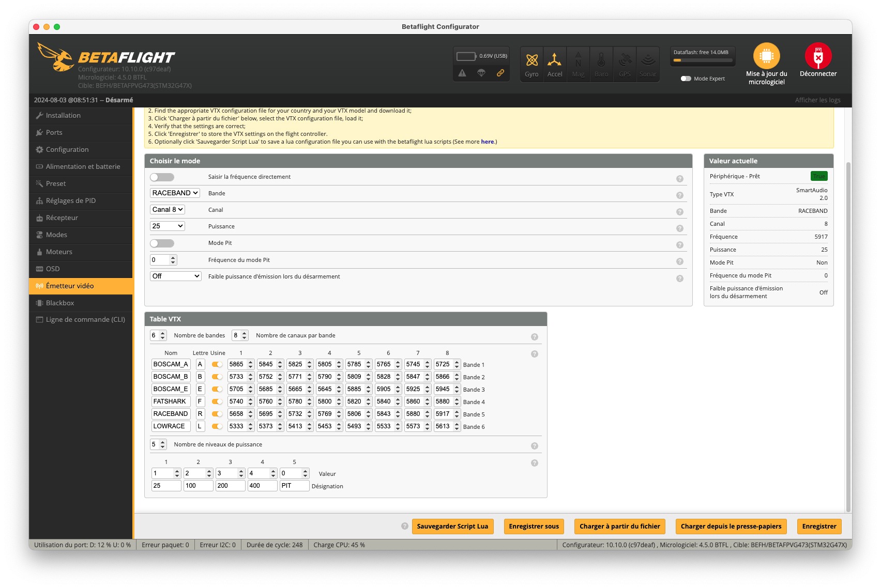Toggle Usine switch for RACEBAND band
This screenshot has height=588, width=881.
point(217,414)
